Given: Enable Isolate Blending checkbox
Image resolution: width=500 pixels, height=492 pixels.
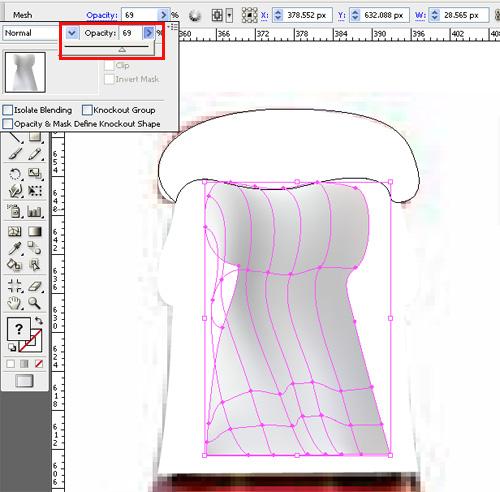Looking at the screenshot, I should [x=8, y=110].
